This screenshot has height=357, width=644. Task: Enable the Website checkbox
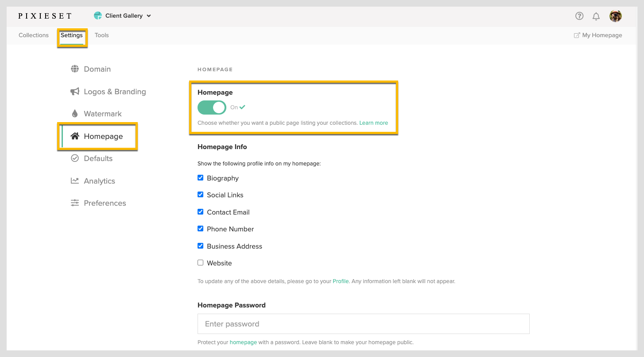click(200, 263)
